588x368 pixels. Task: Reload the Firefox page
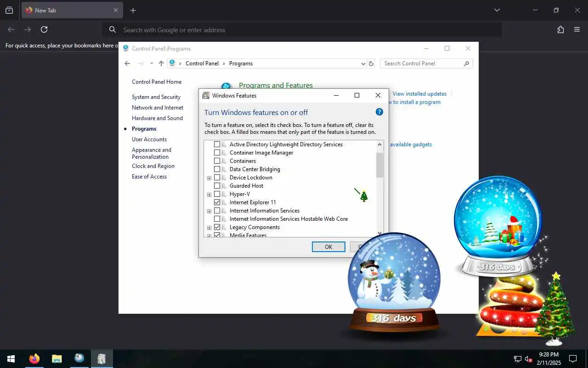44,29
